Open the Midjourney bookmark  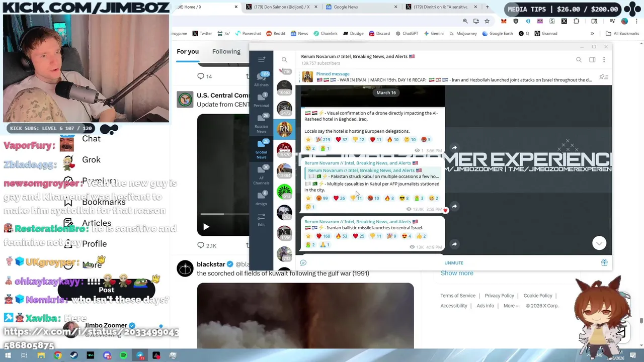coord(462,34)
